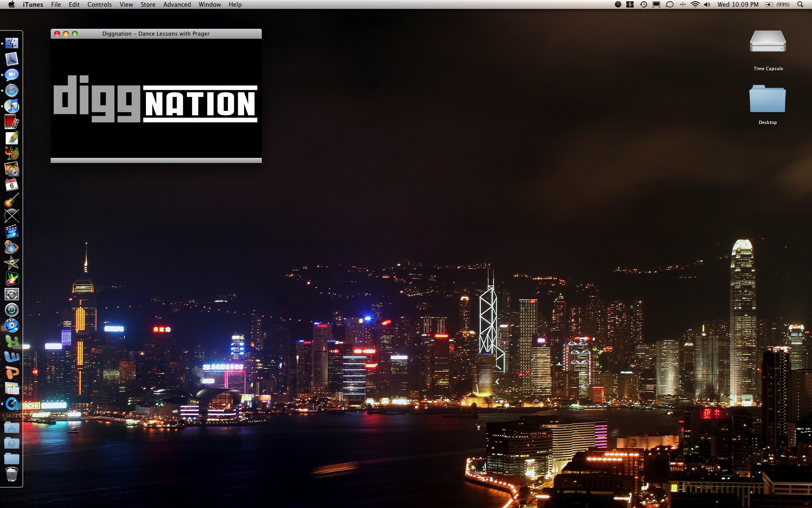This screenshot has width=812, height=508.
Task: Click the date and time display
Action: [738, 5]
